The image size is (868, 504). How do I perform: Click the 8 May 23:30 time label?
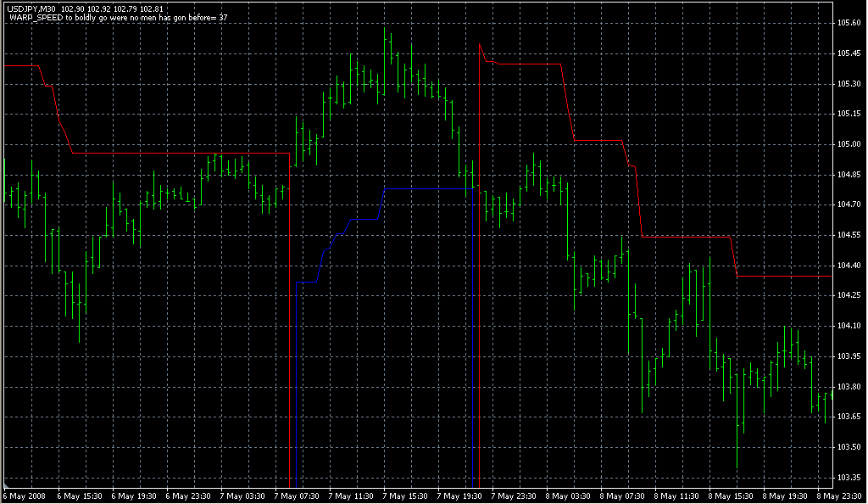point(839,496)
